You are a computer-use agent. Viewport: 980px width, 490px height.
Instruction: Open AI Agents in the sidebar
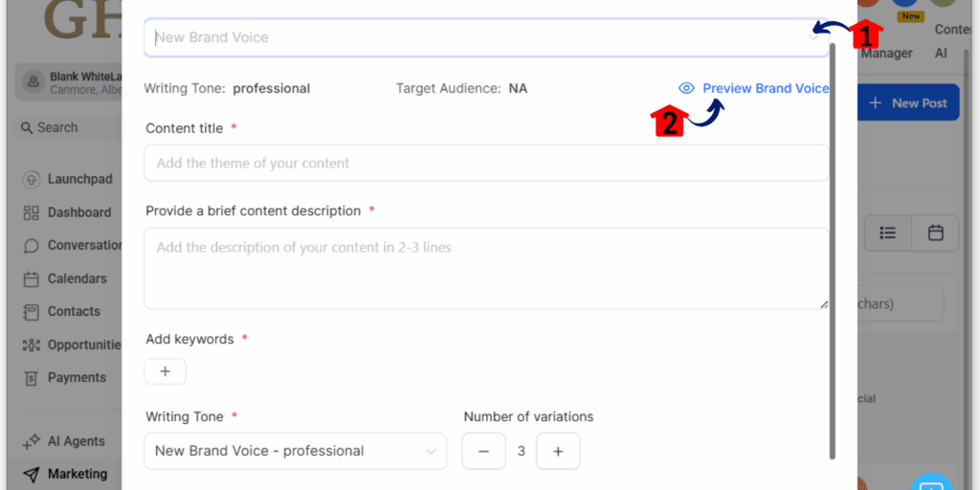click(63, 441)
